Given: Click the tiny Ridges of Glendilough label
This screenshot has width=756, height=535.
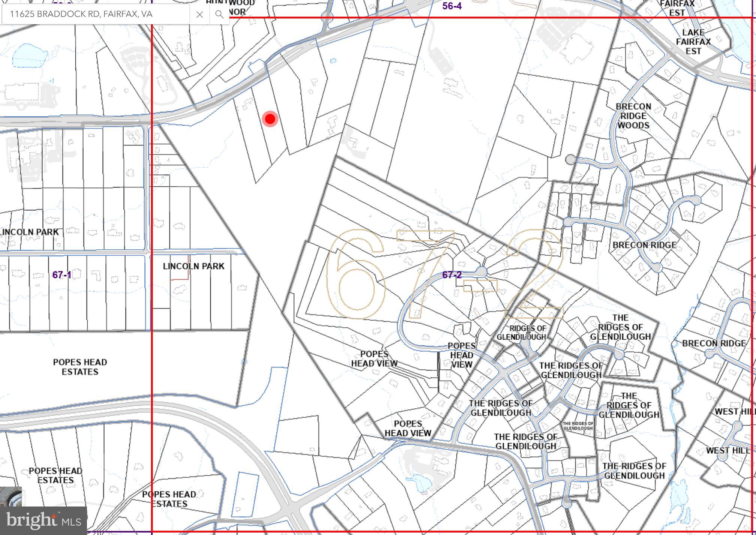Looking at the screenshot, I should click(x=578, y=426).
